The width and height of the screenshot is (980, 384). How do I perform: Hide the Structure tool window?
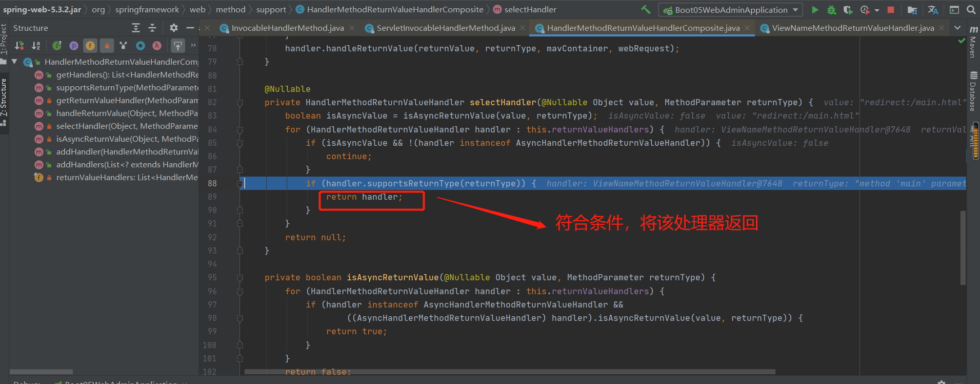click(190, 28)
